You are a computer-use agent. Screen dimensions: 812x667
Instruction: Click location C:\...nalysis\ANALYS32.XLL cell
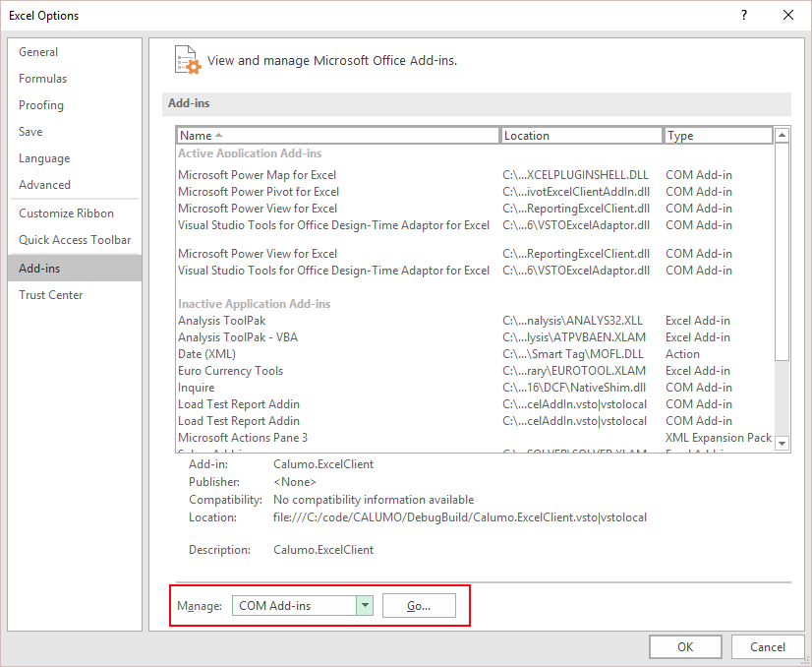point(572,321)
